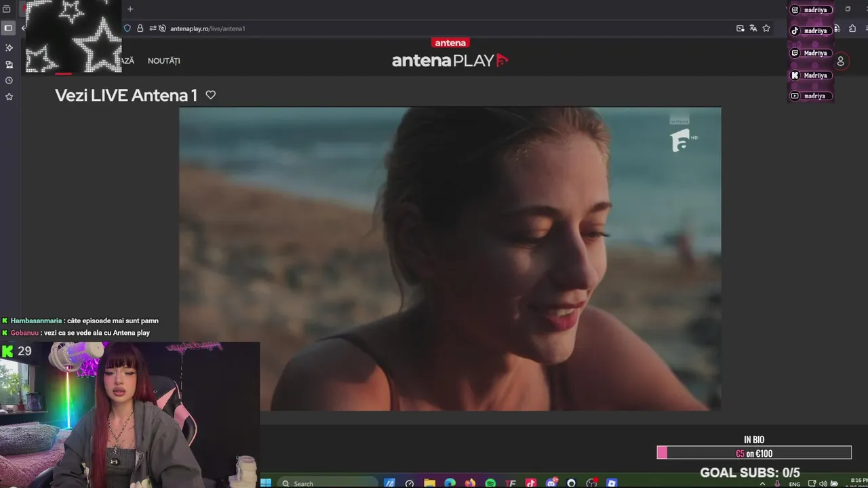
Task: Click the site security padlock icon
Action: click(x=140, y=28)
